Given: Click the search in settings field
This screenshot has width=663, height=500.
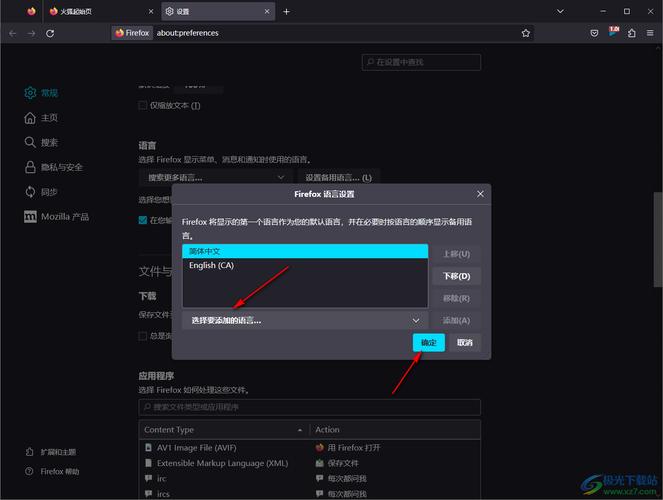Looking at the screenshot, I should click(421, 62).
